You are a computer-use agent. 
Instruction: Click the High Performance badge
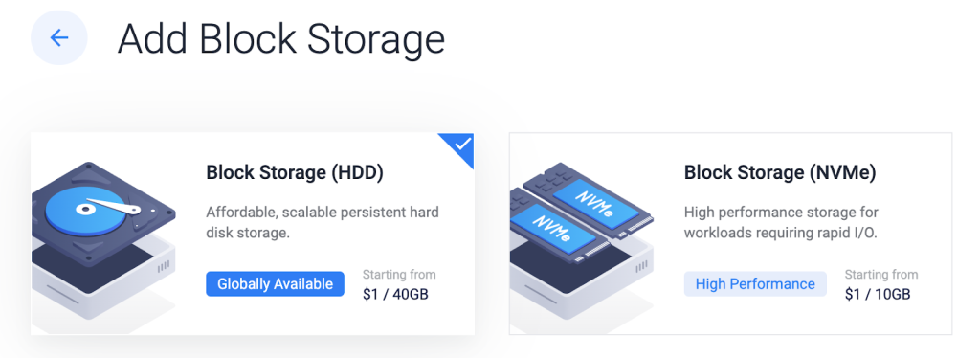(755, 284)
